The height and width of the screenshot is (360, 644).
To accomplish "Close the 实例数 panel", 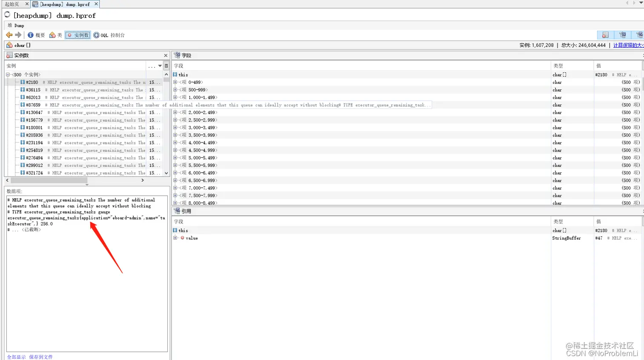I will 166,55.
